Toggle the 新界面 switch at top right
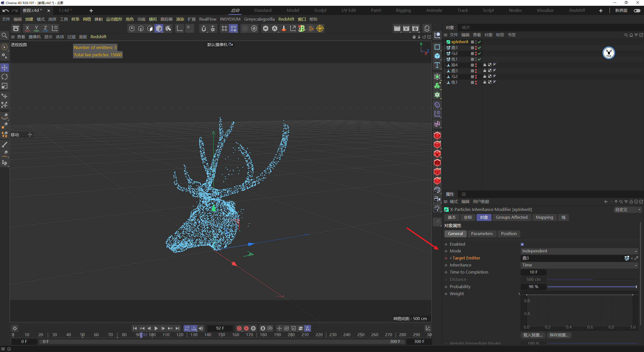The width and height of the screenshot is (644, 352). point(637,11)
